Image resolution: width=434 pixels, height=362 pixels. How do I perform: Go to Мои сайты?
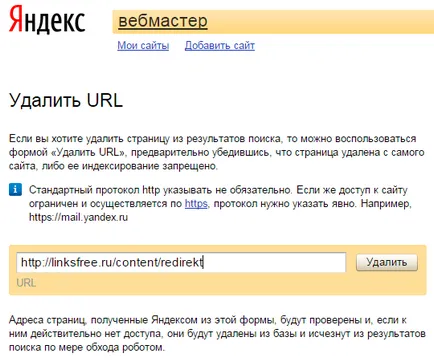(x=143, y=45)
